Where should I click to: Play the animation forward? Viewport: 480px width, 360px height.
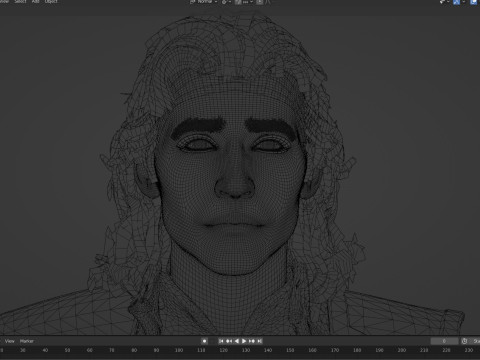[244, 341]
